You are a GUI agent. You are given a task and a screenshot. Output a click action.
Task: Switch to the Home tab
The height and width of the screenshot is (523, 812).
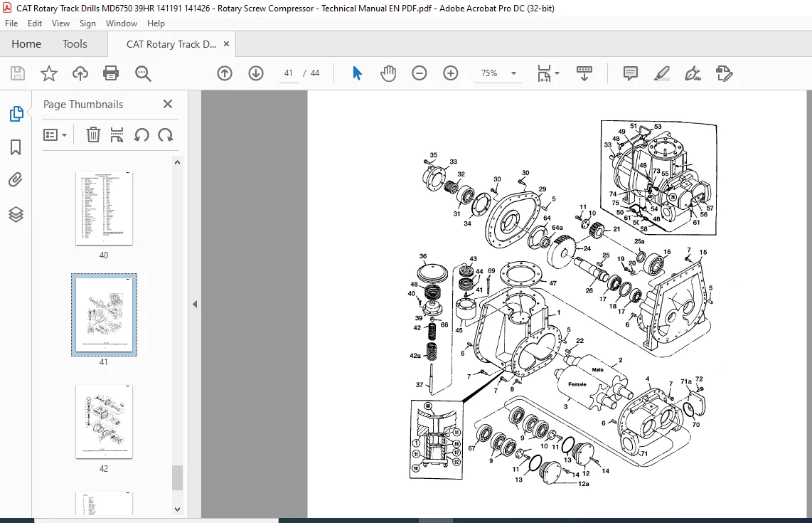(x=26, y=44)
